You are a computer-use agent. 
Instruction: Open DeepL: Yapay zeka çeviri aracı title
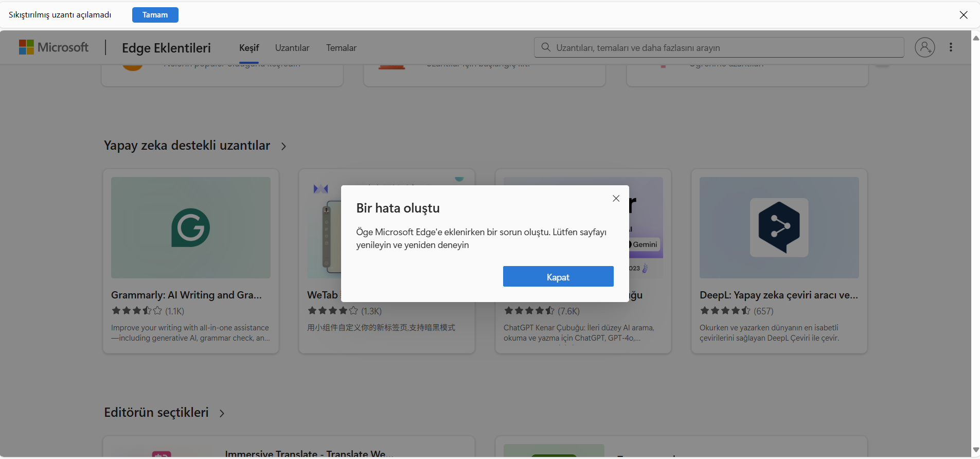pyautogui.click(x=779, y=295)
